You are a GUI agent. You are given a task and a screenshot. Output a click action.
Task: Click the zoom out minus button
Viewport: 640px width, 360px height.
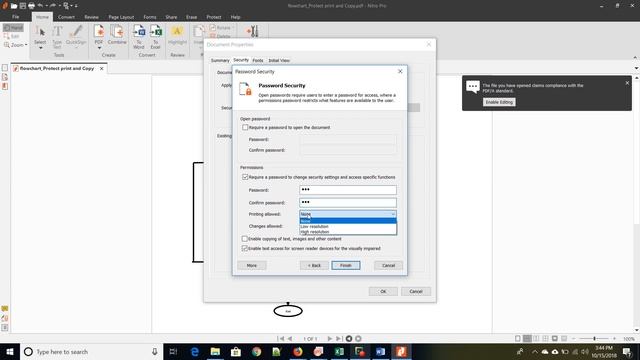point(574,338)
